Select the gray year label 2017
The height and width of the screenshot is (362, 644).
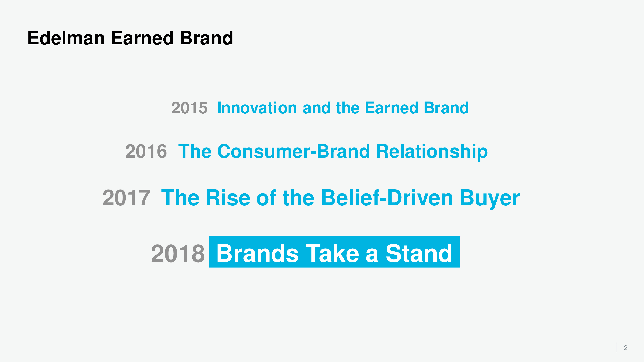[x=127, y=198]
